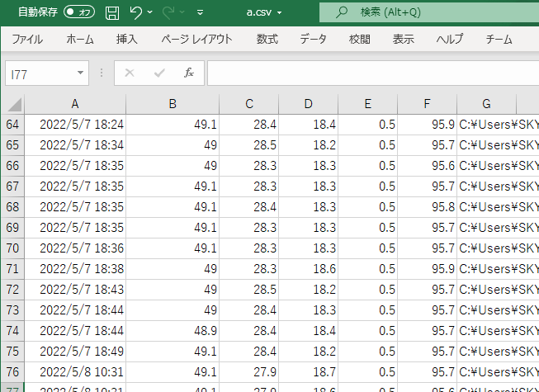Click cell with value 48.9
Viewport: 539px width, 392px height.
[x=173, y=330]
